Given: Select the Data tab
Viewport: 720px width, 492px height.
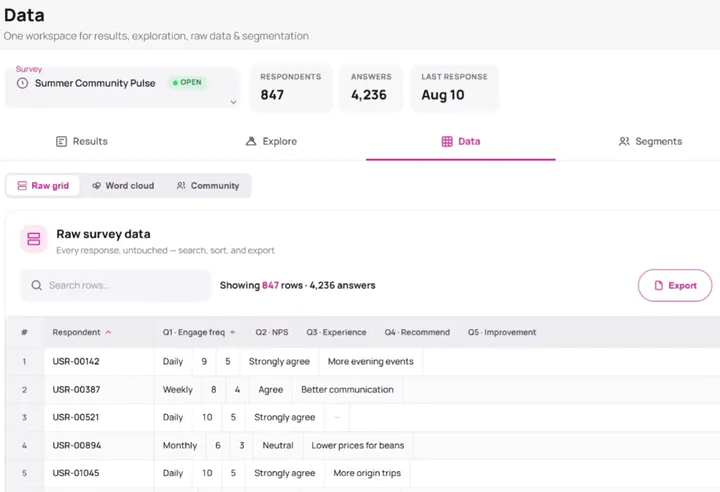Looking at the screenshot, I should click(x=461, y=141).
